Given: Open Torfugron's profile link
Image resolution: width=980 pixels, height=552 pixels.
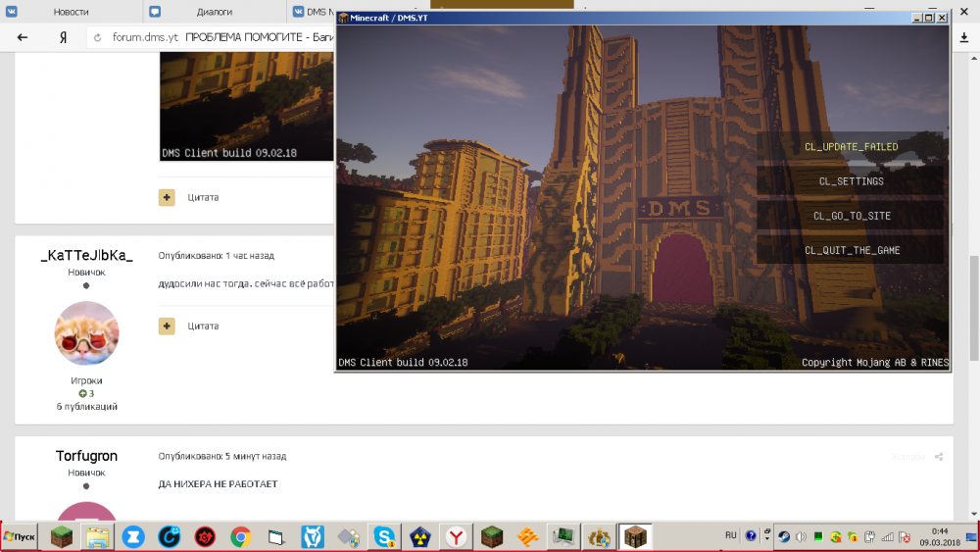Looking at the screenshot, I should point(86,456).
